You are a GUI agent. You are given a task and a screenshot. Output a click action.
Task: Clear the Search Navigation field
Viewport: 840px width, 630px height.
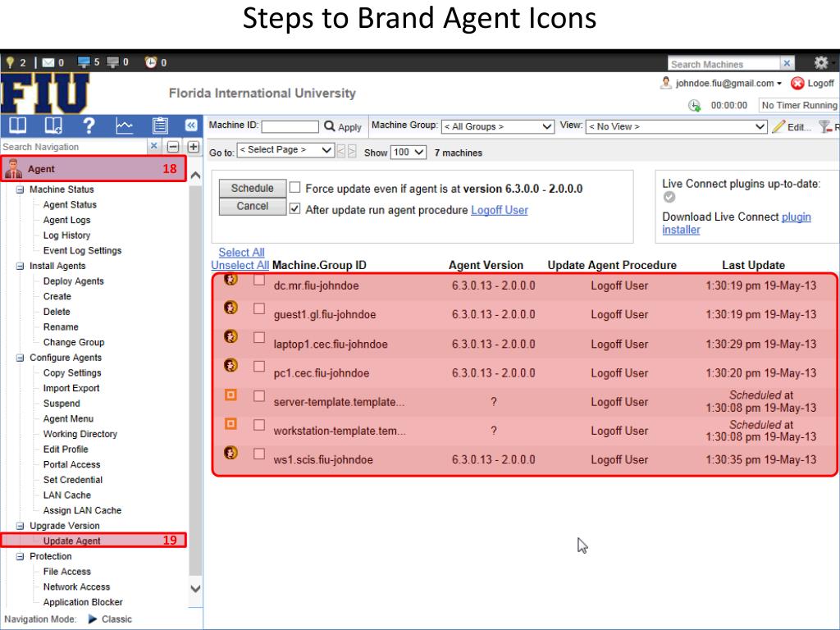pyautogui.click(x=153, y=146)
